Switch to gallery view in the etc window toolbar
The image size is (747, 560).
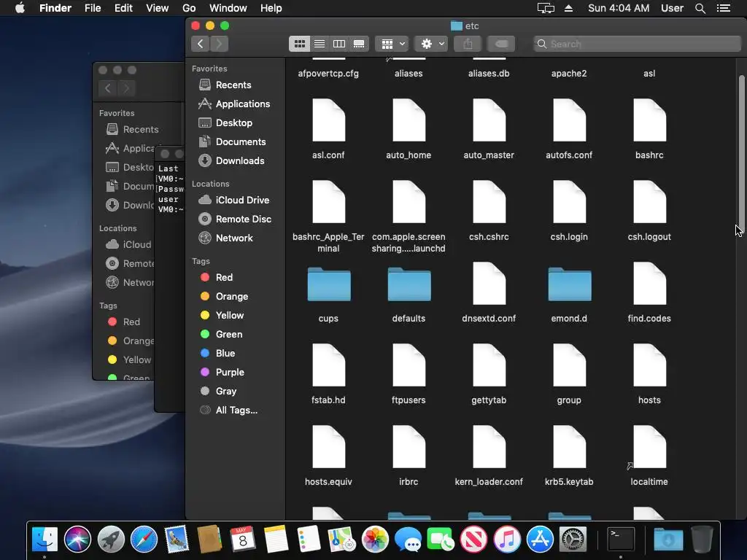[359, 44]
